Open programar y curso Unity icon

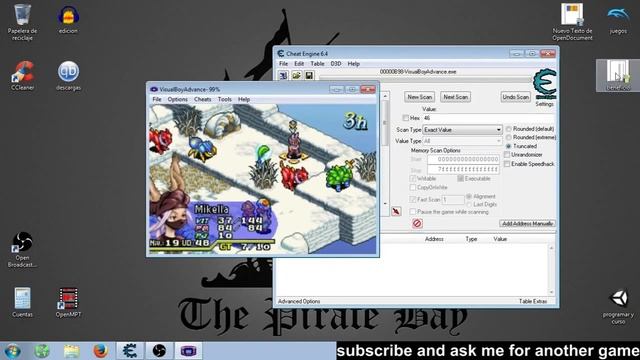(x=618, y=306)
